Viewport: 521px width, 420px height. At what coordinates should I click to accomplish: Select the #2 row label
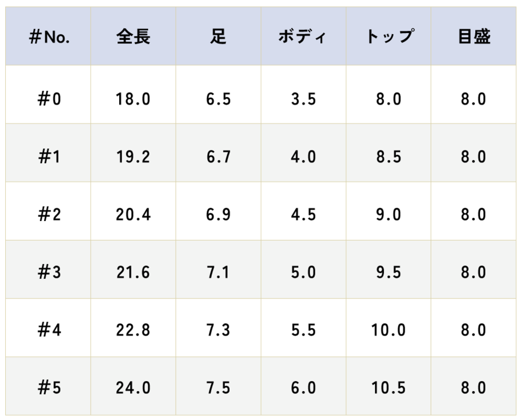point(49,215)
